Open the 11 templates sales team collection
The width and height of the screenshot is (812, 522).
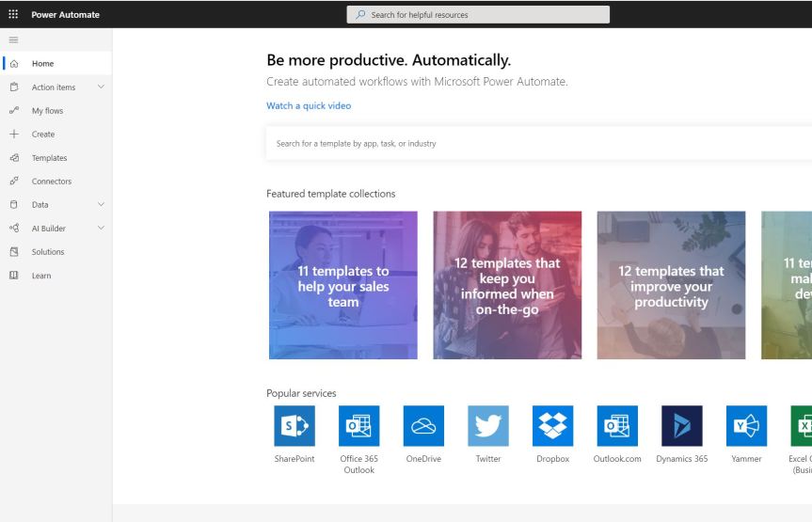point(343,285)
